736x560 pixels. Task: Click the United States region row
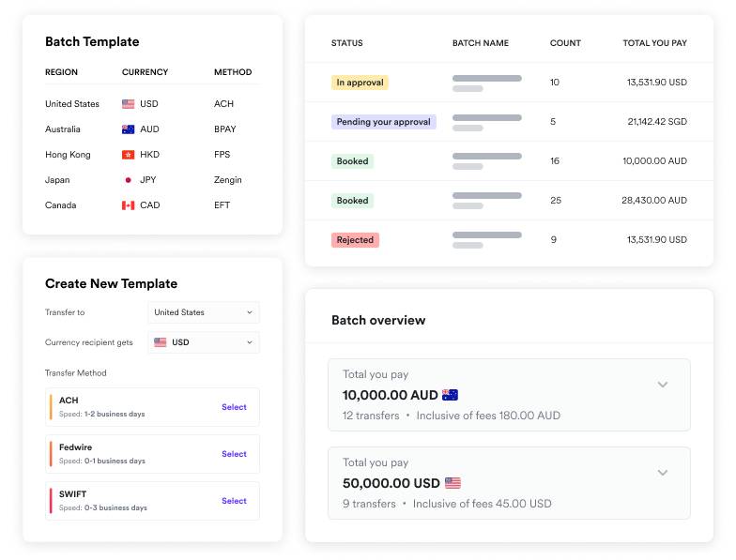coord(152,103)
